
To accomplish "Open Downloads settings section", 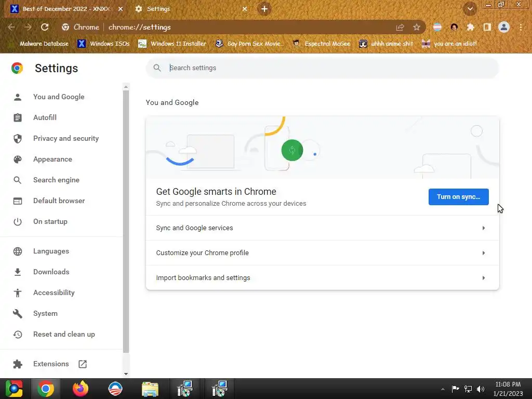I will click(x=51, y=272).
